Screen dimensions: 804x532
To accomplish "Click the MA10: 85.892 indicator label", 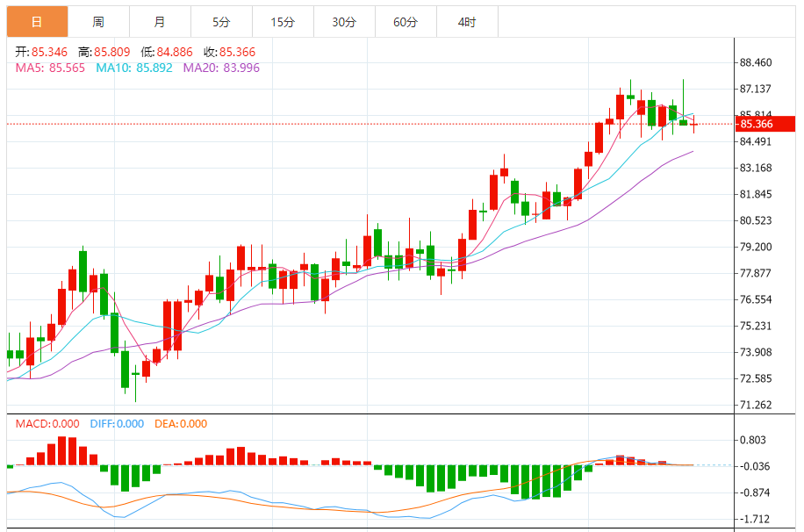I will coord(134,68).
